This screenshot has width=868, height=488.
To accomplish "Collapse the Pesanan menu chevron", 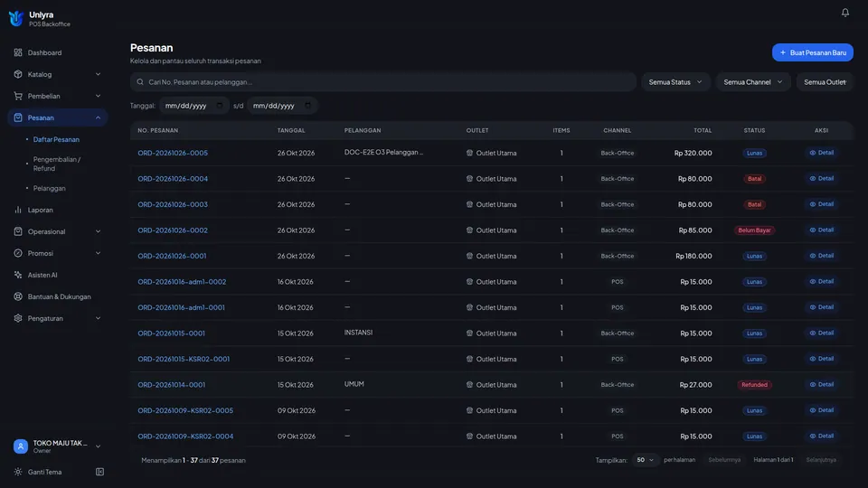I will point(98,117).
